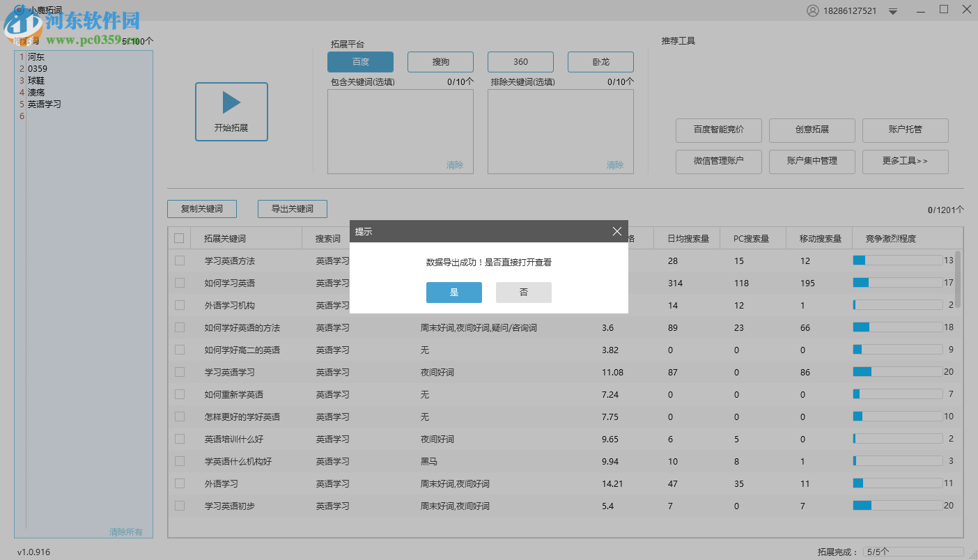Image resolution: width=978 pixels, height=560 pixels.
Task: Click the 小鹿拓词 app logo icon
Action: pyautogui.click(x=20, y=10)
